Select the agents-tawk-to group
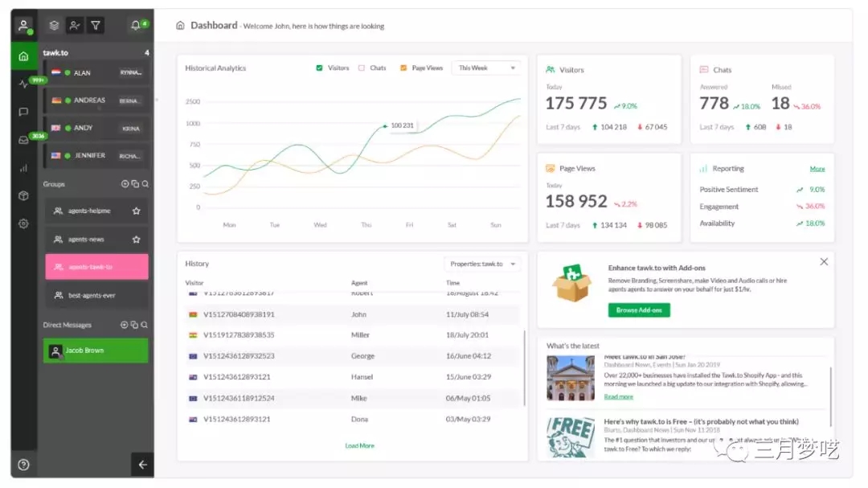The image size is (868, 488). point(96,267)
